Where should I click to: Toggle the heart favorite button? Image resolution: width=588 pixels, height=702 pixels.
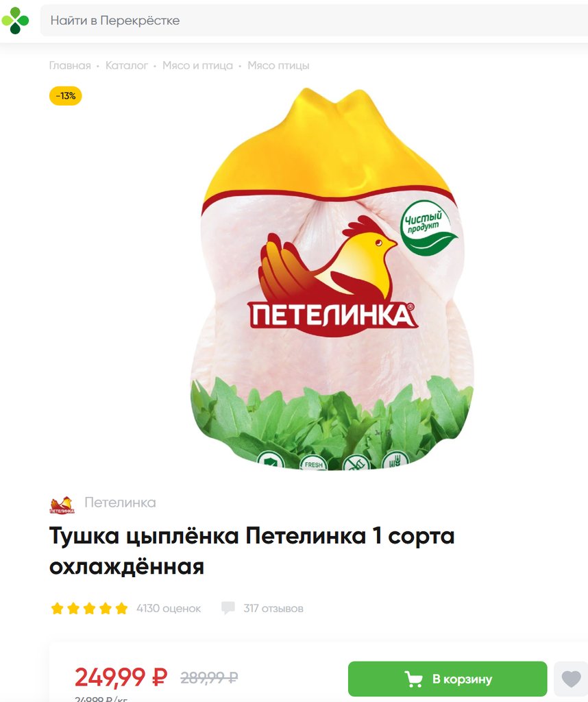571,679
